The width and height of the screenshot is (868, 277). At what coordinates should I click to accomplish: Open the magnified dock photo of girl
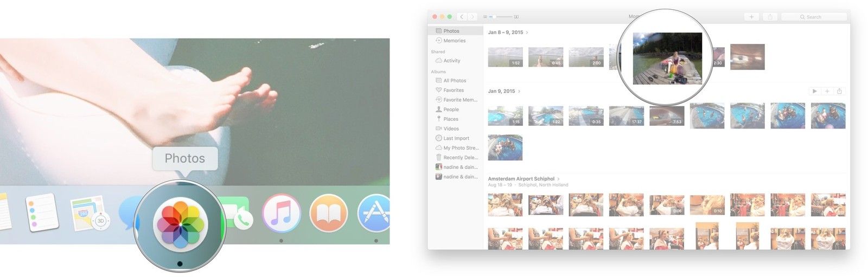click(667, 59)
